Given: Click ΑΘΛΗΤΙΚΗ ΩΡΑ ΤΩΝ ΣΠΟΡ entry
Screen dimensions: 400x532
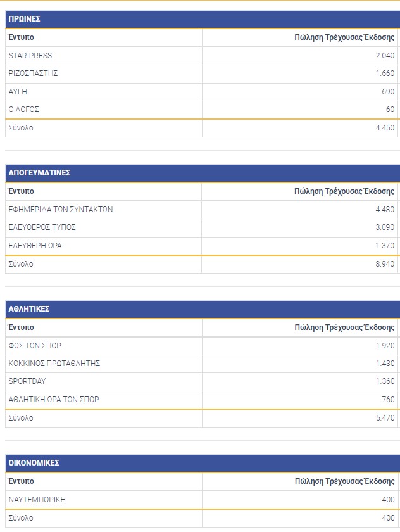Looking at the screenshot, I should tap(54, 400).
